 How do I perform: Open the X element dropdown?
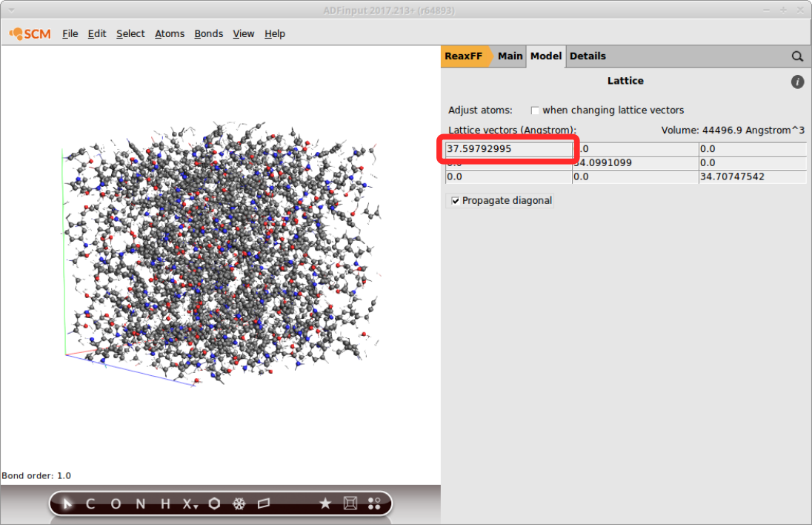coord(190,504)
